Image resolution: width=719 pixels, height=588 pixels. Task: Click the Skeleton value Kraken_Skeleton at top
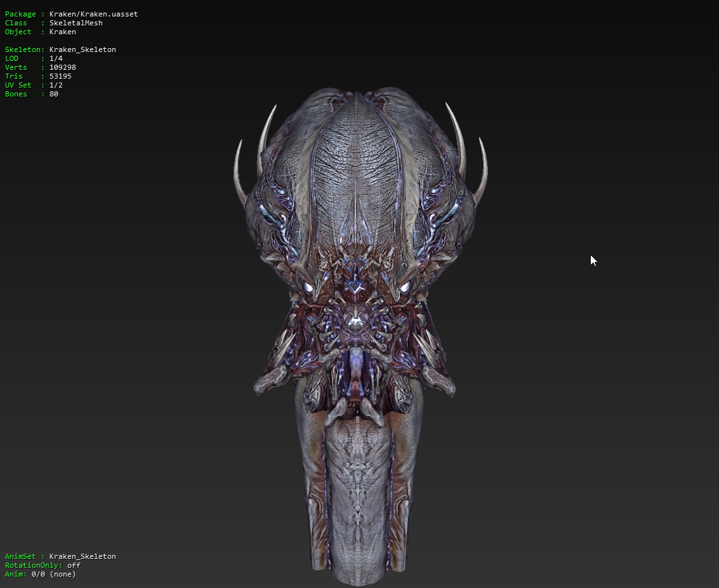point(82,49)
